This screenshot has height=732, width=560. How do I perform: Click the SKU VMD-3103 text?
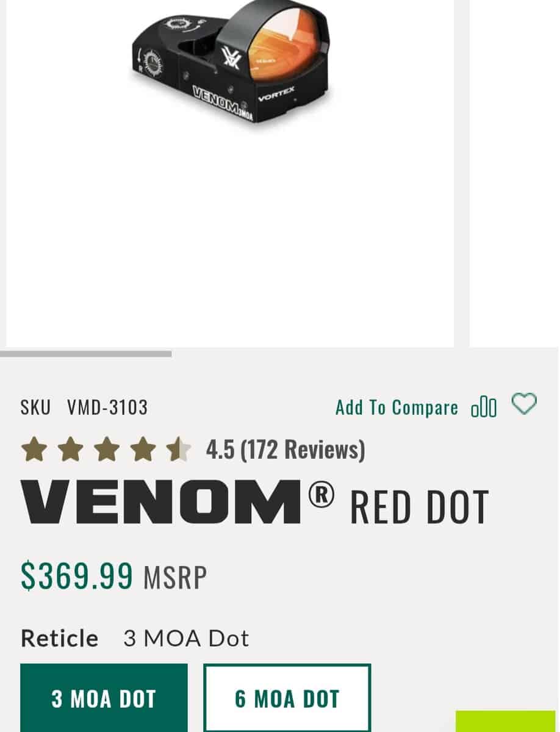tap(84, 407)
